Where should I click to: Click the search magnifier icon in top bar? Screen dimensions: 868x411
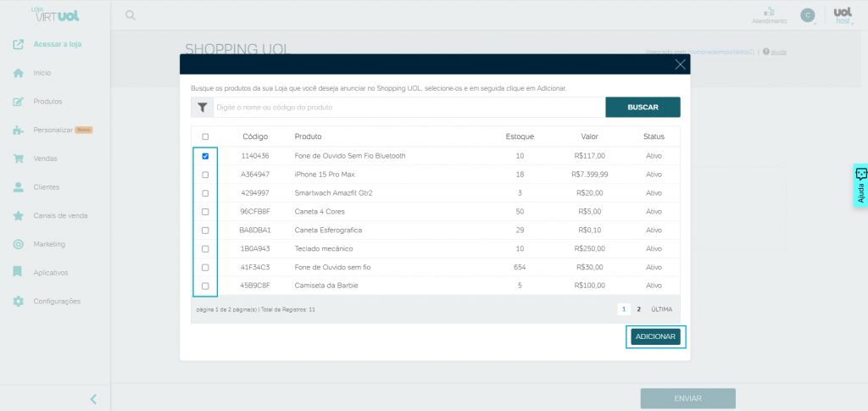[x=130, y=15]
